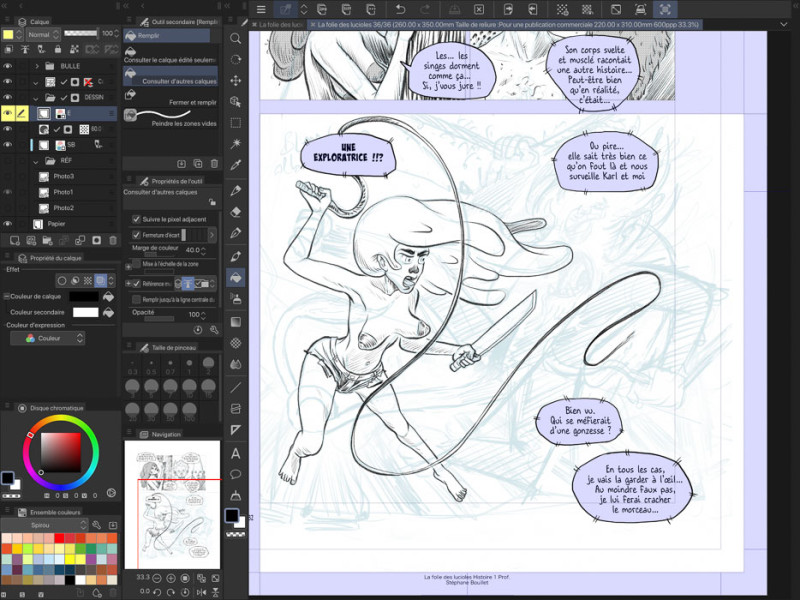Hide the Papier layer
Image resolution: width=800 pixels, height=600 pixels.
pyautogui.click(x=8, y=224)
